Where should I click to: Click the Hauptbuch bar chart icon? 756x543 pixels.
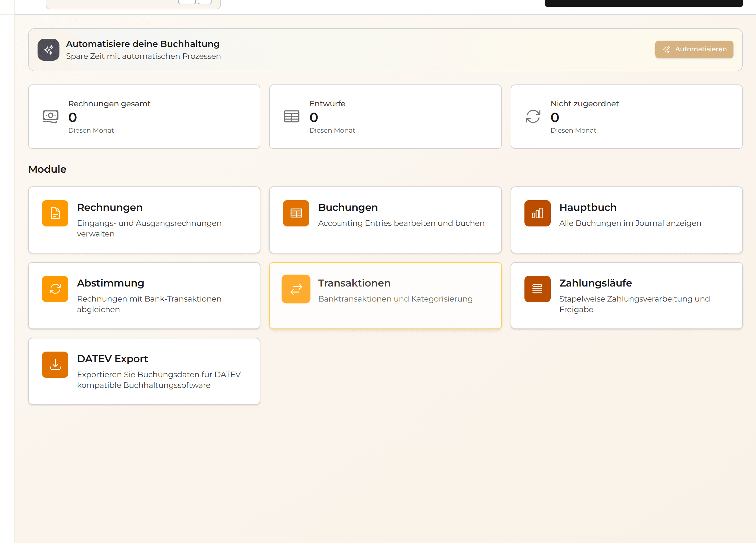(537, 213)
